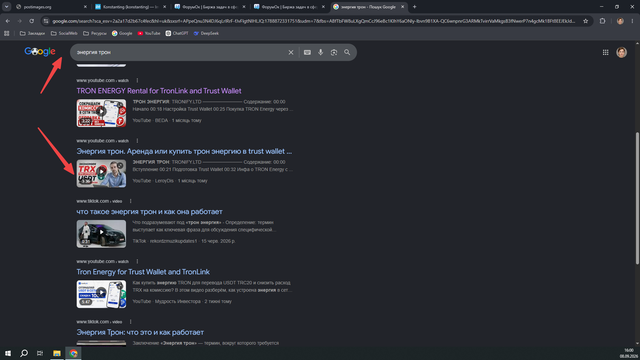Open the Google apps grid
The width and height of the screenshot is (640, 360).
pos(605,52)
